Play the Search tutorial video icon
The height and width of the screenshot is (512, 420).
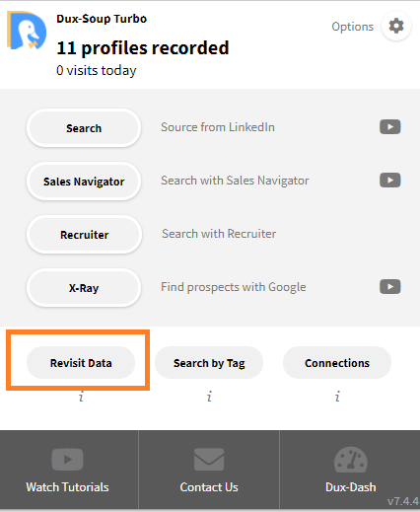click(390, 127)
